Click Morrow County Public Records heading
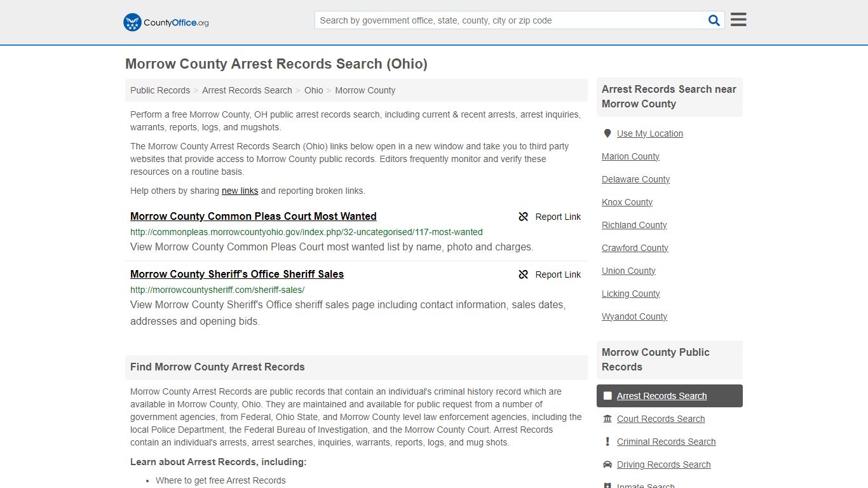 (x=656, y=360)
